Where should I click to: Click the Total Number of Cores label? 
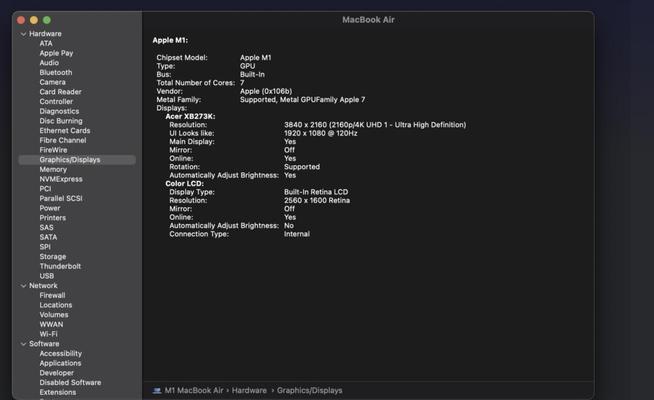point(196,83)
